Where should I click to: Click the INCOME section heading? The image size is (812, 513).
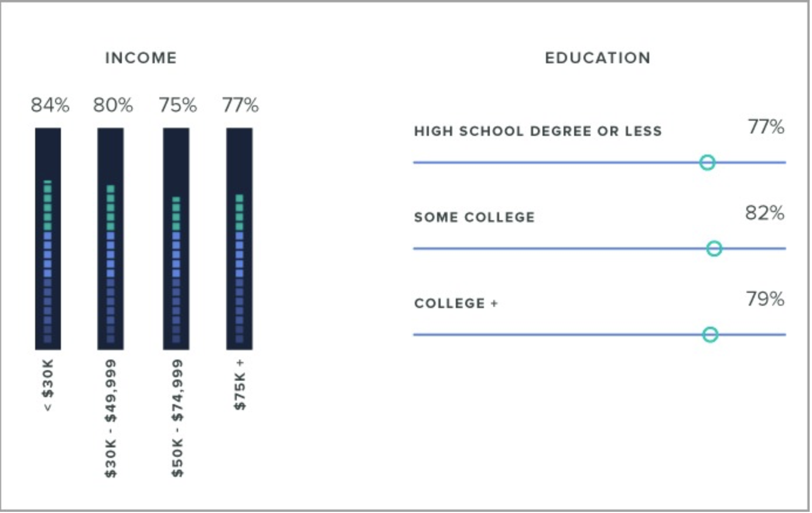(141, 58)
